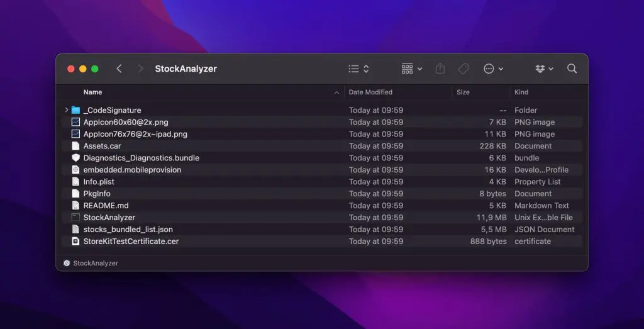Select StoreKitTestCertificate.cer file name
644x329 pixels.
131,241
